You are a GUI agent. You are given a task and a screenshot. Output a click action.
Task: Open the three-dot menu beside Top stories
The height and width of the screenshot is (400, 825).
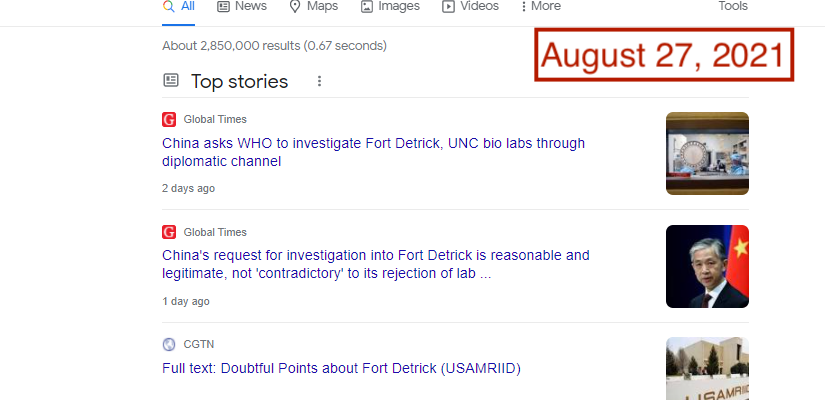(x=319, y=81)
